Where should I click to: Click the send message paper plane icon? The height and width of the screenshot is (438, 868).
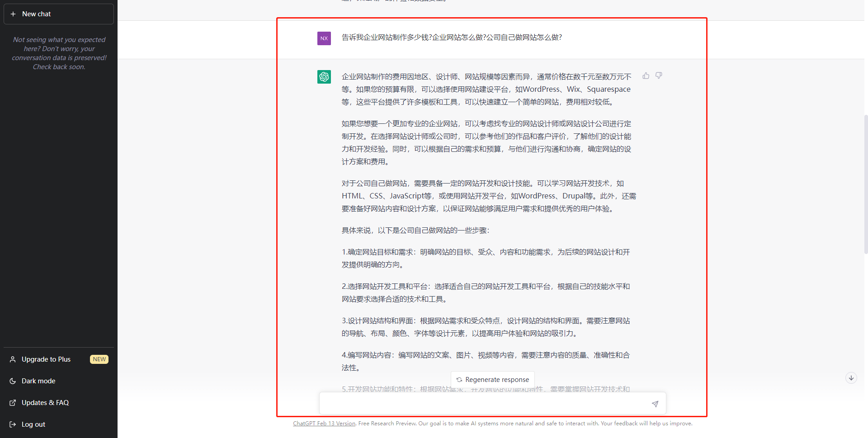pyautogui.click(x=655, y=404)
